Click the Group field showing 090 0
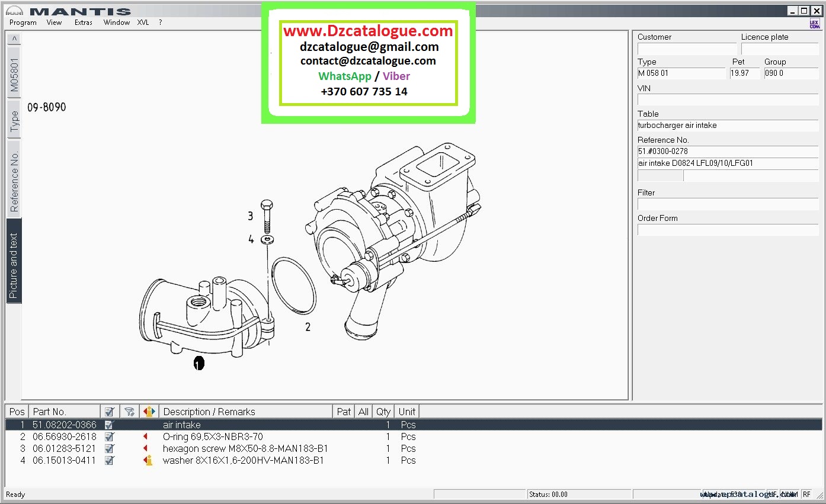The height and width of the screenshot is (504, 826). tap(792, 73)
